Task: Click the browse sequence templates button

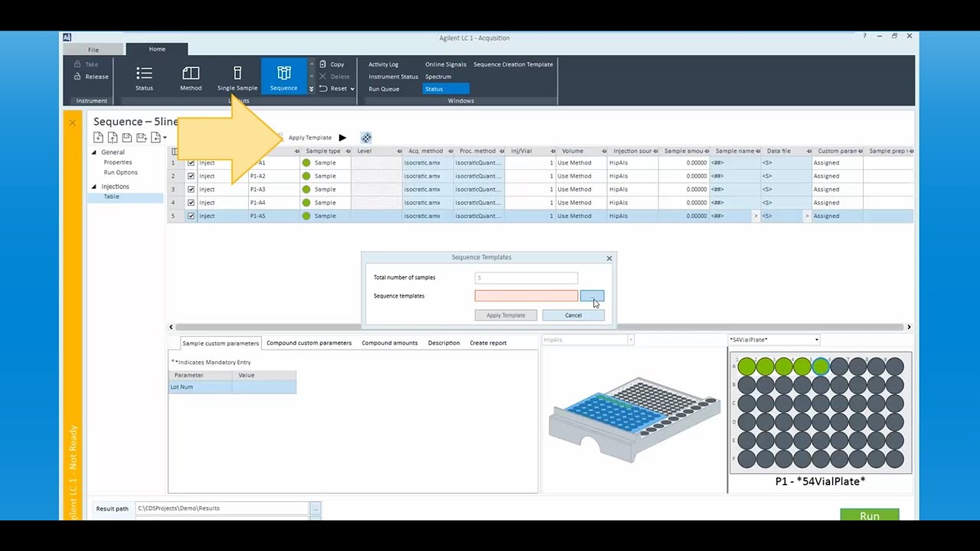Action: click(592, 296)
